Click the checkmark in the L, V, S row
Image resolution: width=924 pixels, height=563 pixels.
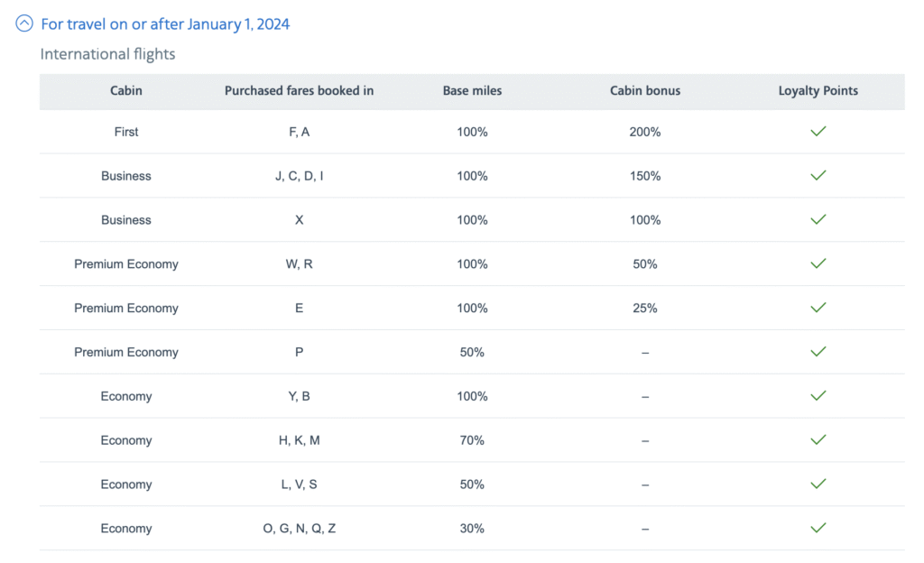pyautogui.click(x=818, y=485)
